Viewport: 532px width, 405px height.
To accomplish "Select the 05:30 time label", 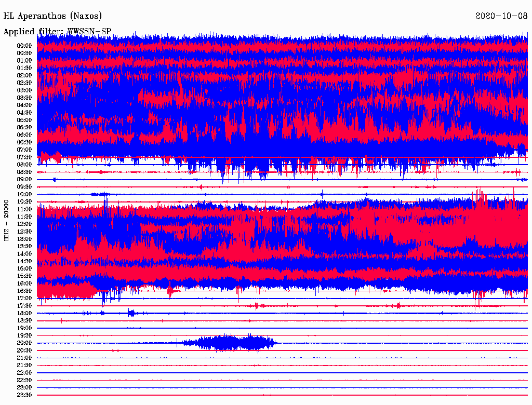I will [x=24, y=128].
